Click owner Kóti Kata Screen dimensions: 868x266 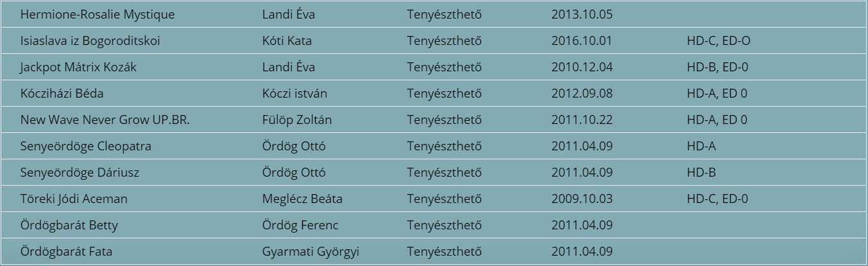(287, 40)
